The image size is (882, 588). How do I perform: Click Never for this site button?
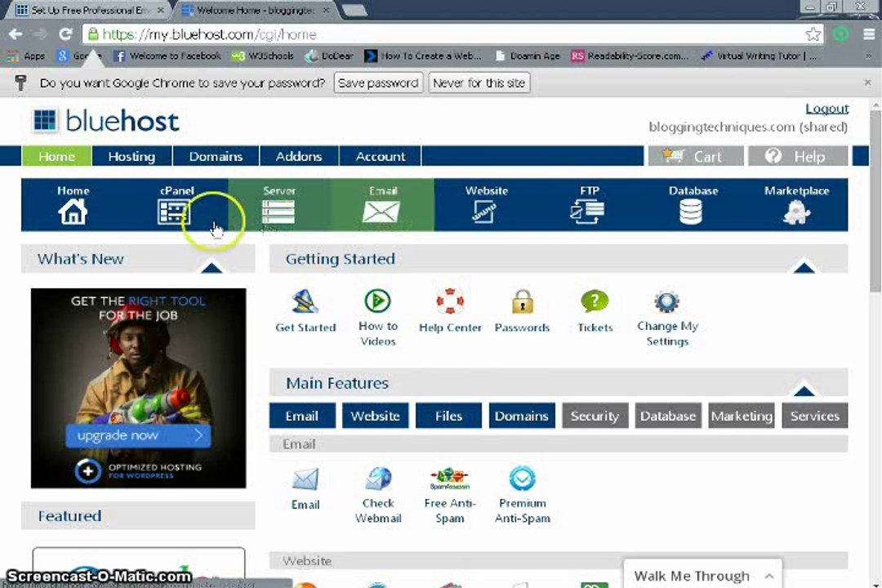[x=479, y=82]
